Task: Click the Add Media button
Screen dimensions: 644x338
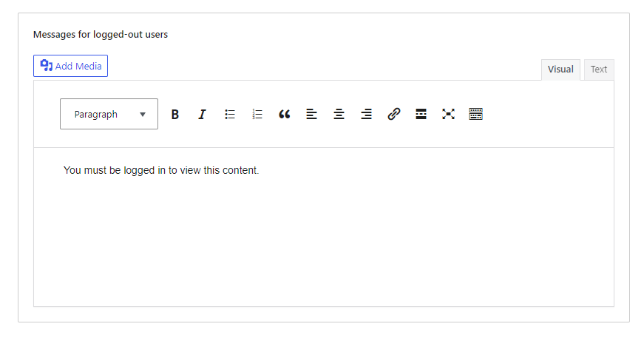Action: click(71, 66)
